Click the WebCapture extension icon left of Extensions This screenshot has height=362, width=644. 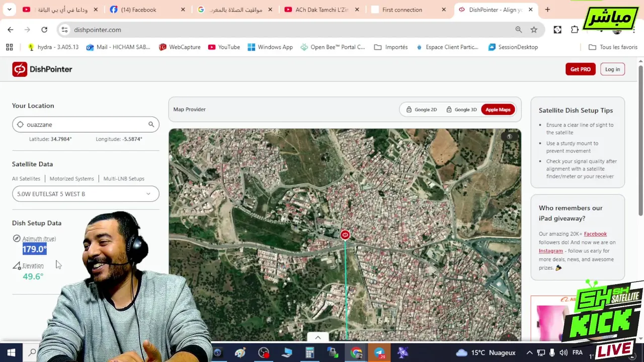(x=557, y=30)
